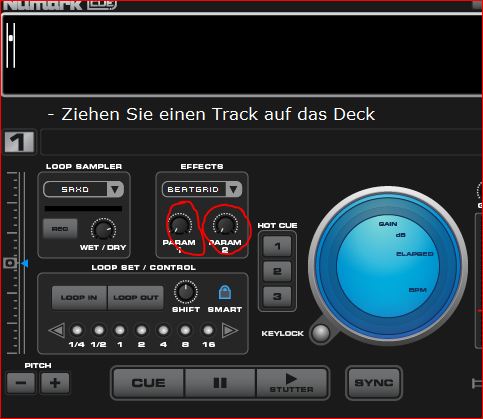The width and height of the screenshot is (483, 419).
Task: Click the SYNC button
Action: 374,383
